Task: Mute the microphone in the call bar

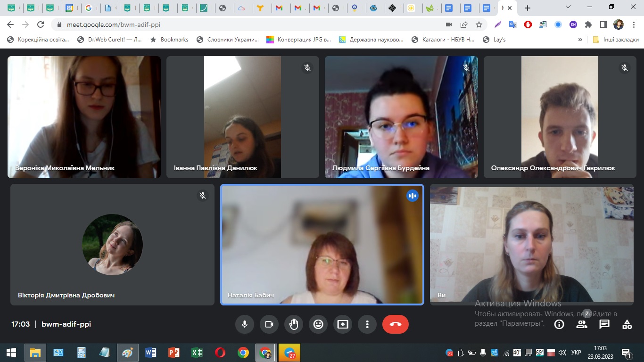Action: point(245,324)
